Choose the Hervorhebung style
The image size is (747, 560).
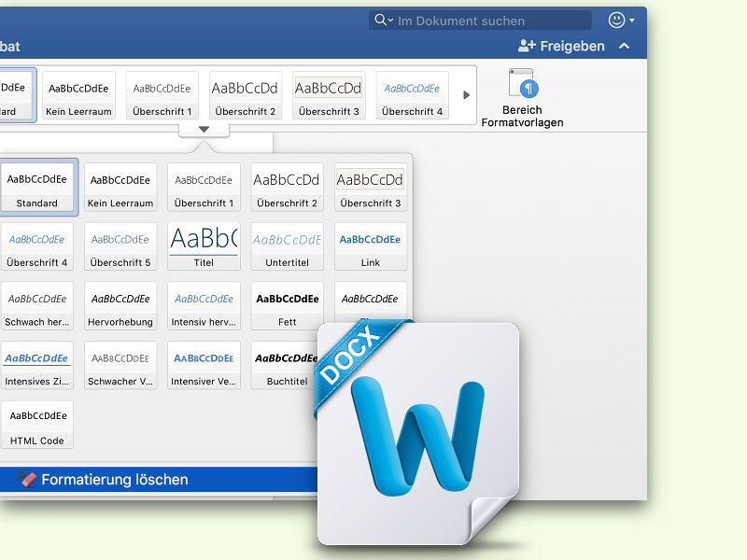[120, 306]
